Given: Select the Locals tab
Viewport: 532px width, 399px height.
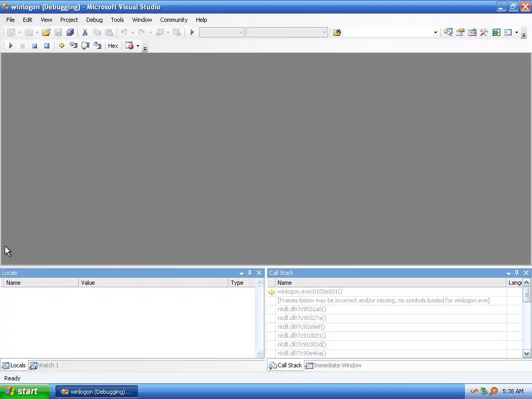Looking at the screenshot, I should (14, 365).
